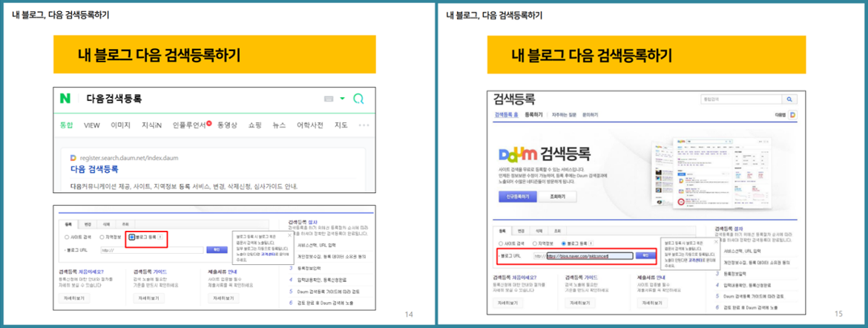Screen dimensions: 868x328
Task: Click the 조회하기 button in the banner
Action: tap(557, 197)
